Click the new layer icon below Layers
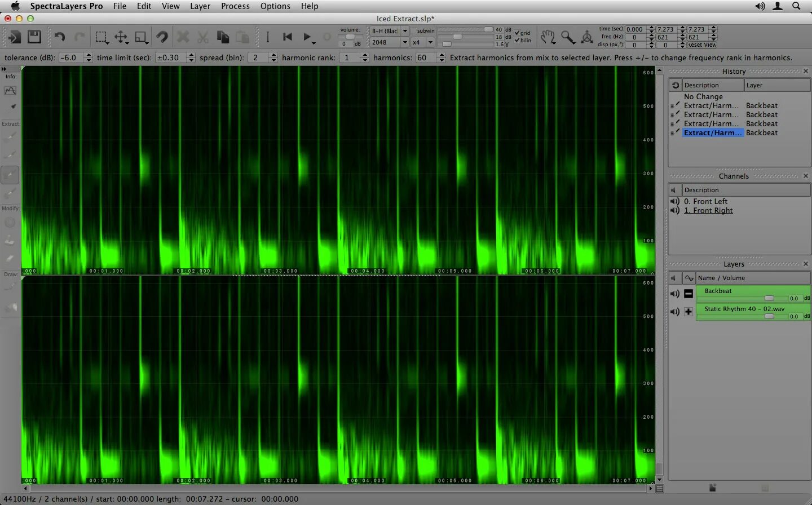 tap(713, 488)
